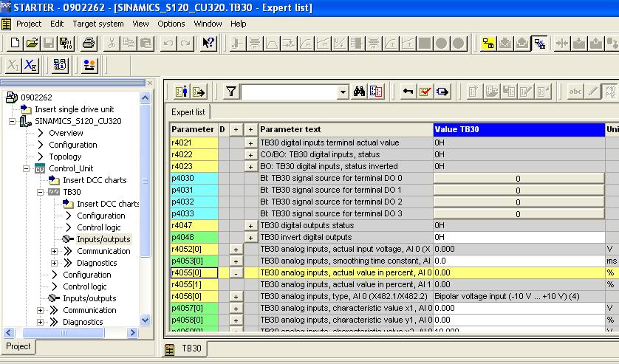This screenshot has height=364, width=619.
Task: Select the Project tab at bottom left
Action: 18,346
